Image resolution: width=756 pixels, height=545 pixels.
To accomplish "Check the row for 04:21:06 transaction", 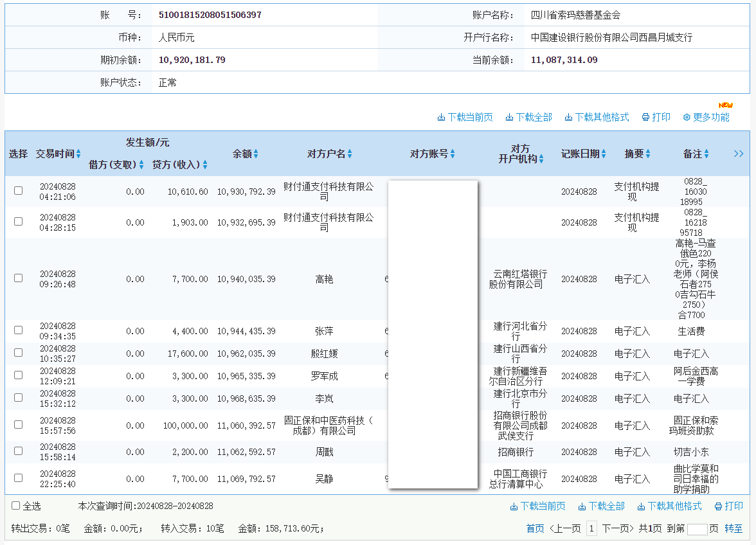I will click(18, 190).
